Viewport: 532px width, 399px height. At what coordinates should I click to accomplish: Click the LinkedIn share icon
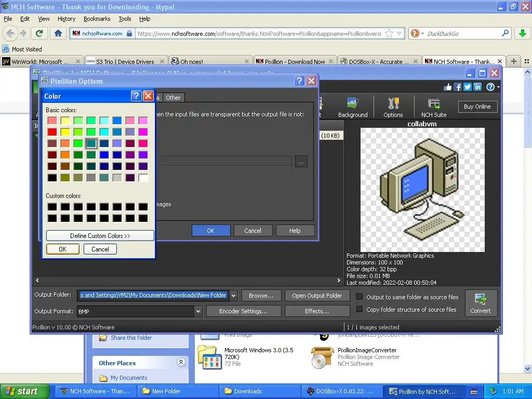coord(477,87)
